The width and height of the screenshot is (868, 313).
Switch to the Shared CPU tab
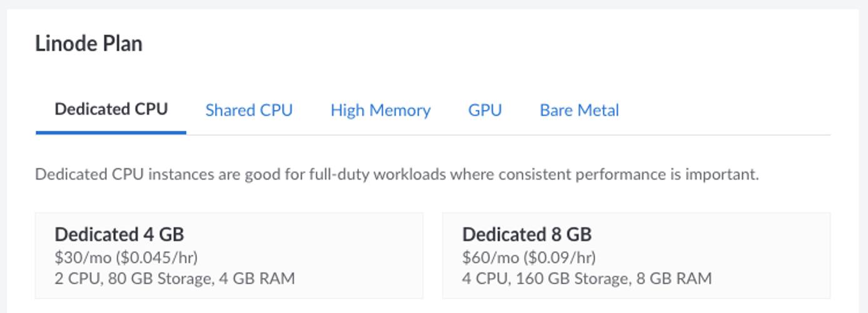(249, 110)
